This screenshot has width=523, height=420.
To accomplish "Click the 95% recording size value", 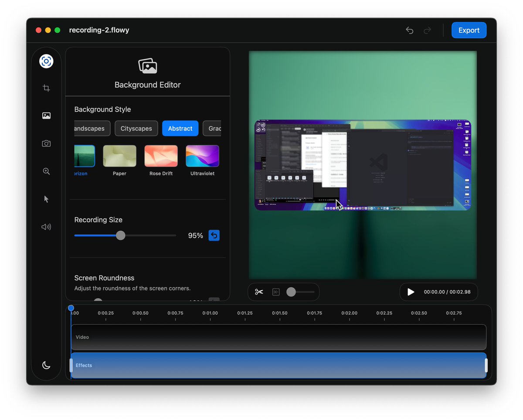I will tap(196, 236).
